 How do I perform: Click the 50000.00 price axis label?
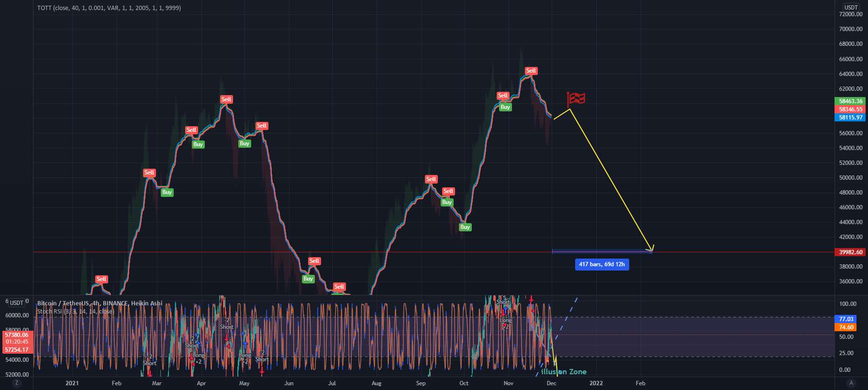pos(851,178)
